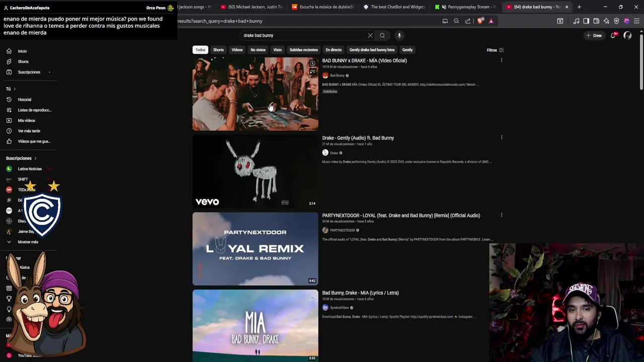The width and height of the screenshot is (644, 362).
Task: Select the Vídeos filter chip
Action: pyautogui.click(x=237, y=50)
